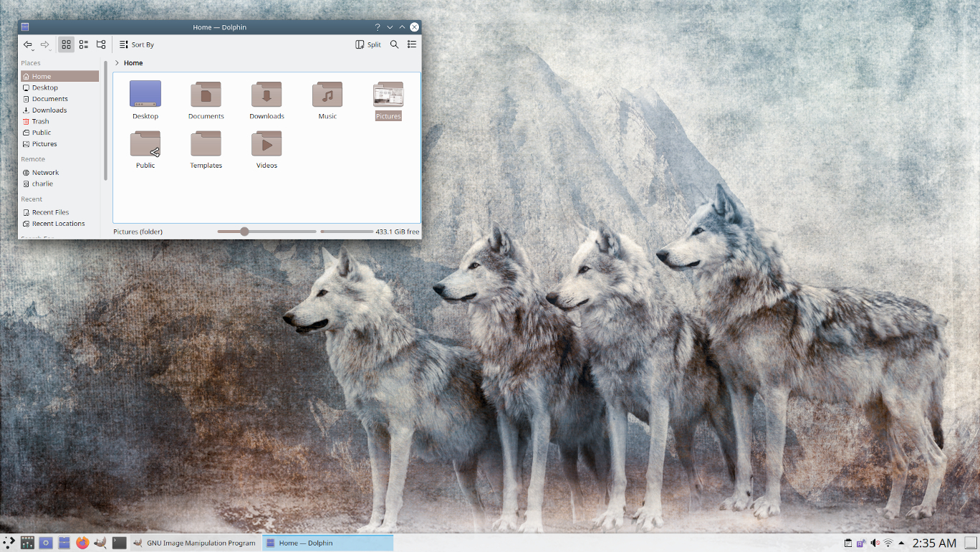Open the KDE Connect tray icon
This screenshot has width=980, height=552.
861,543
